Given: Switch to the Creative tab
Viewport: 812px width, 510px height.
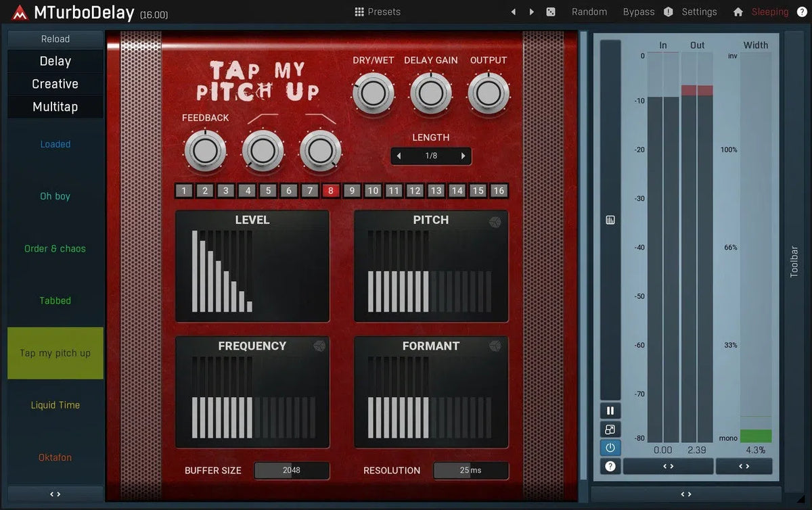Looking at the screenshot, I should coord(55,83).
